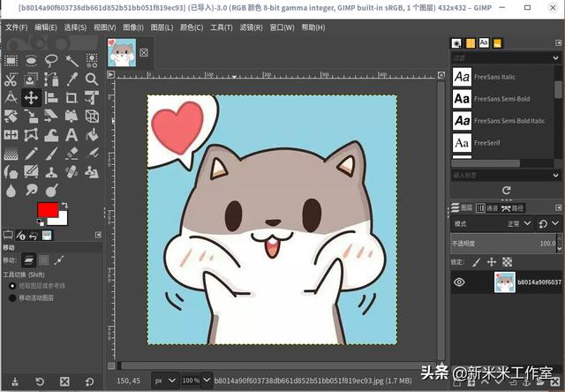Screen dimensions: 565x392
Task: Switch to the 路径 paths tab
Action: [x=513, y=207]
